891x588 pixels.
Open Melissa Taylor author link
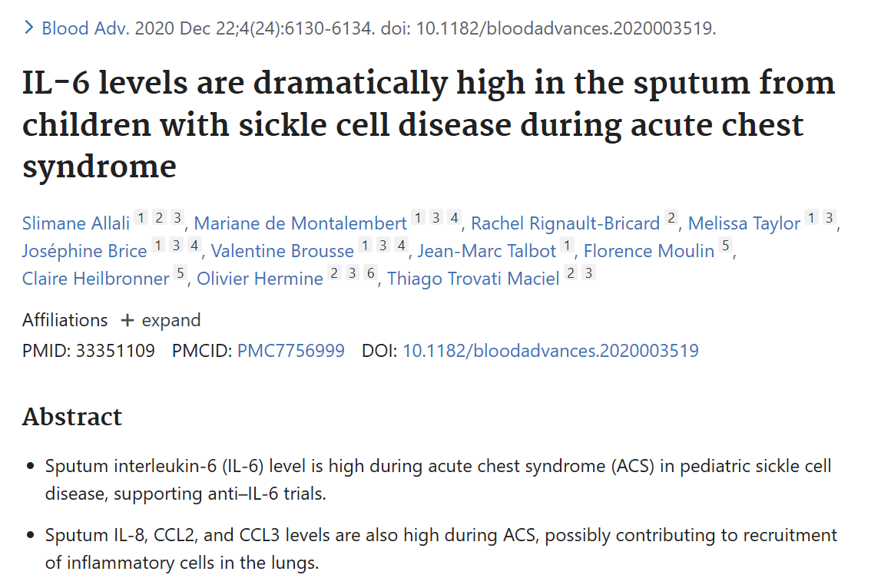(744, 223)
